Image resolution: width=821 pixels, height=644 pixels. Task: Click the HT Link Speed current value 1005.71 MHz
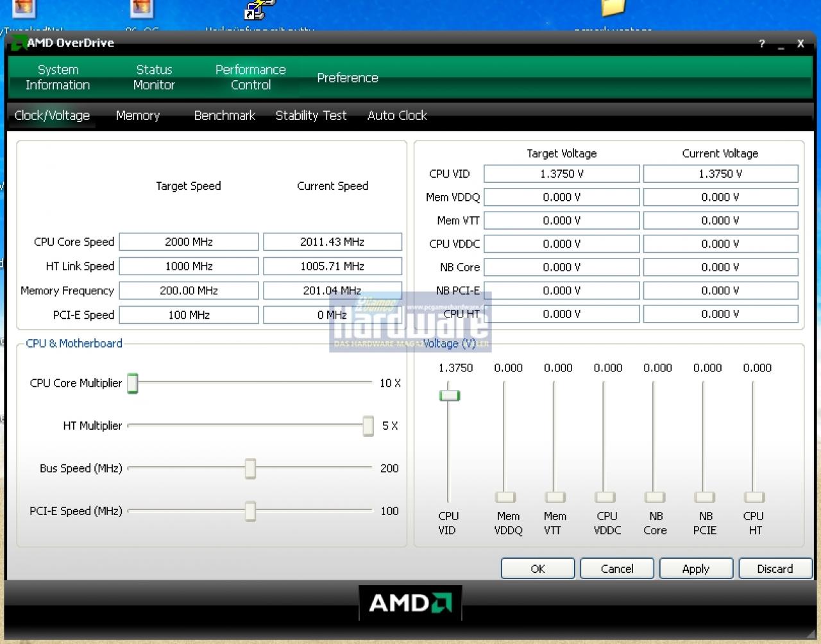tap(332, 266)
